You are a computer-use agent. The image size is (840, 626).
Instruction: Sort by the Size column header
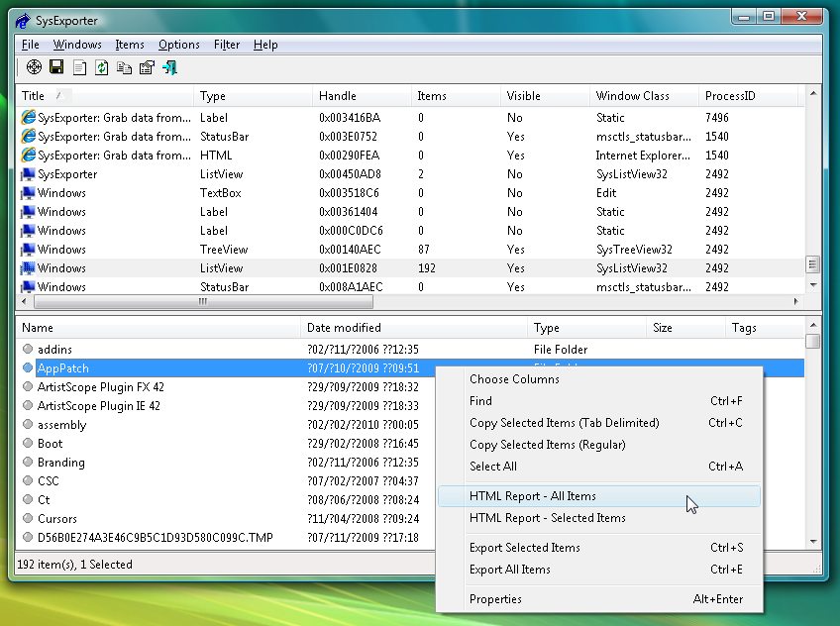[x=685, y=328]
